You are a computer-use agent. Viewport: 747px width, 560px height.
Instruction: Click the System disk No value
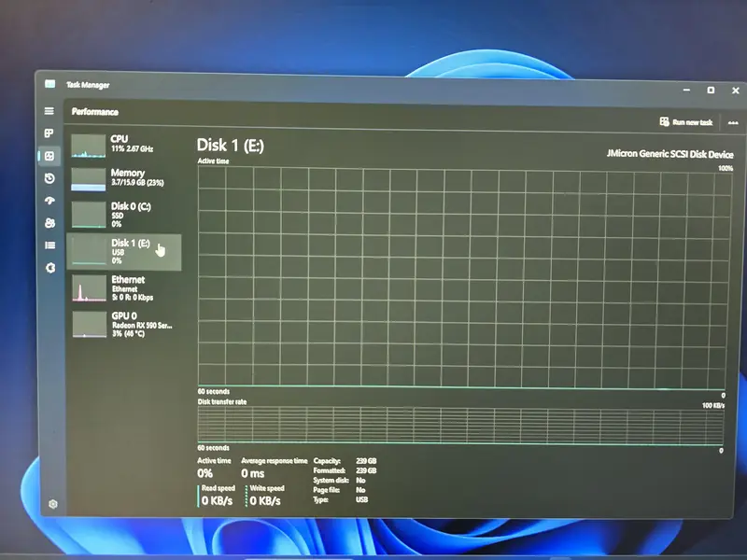360,480
